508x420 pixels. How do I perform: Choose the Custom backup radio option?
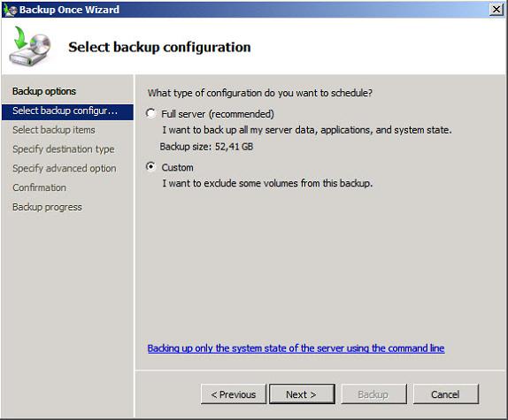(x=150, y=167)
